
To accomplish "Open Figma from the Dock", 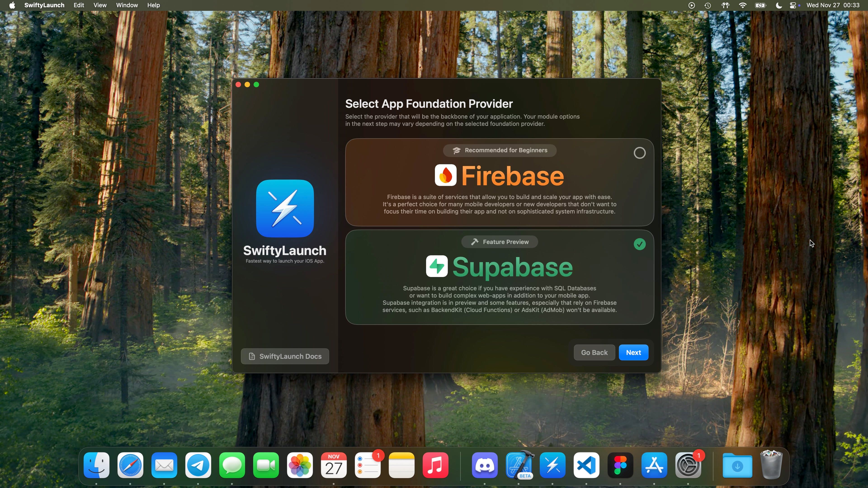I will [x=620, y=465].
